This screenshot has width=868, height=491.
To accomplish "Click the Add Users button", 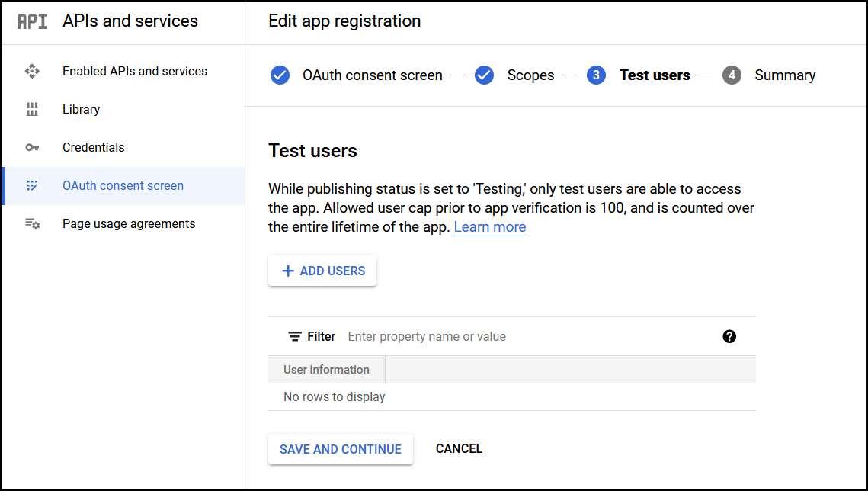I will point(322,271).
